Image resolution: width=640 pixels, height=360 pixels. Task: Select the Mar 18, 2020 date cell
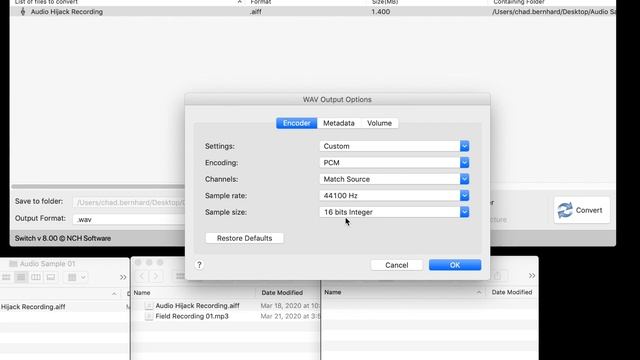[290, 306]
